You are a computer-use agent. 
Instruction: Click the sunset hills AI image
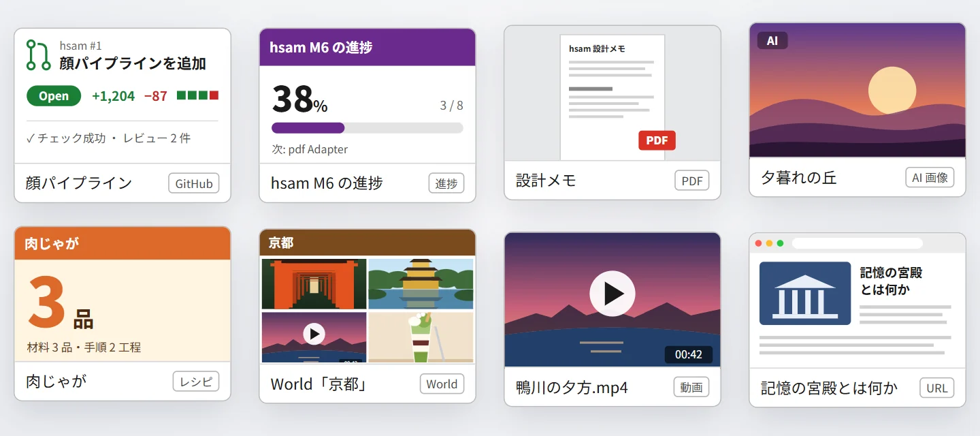tap(857, 90)
